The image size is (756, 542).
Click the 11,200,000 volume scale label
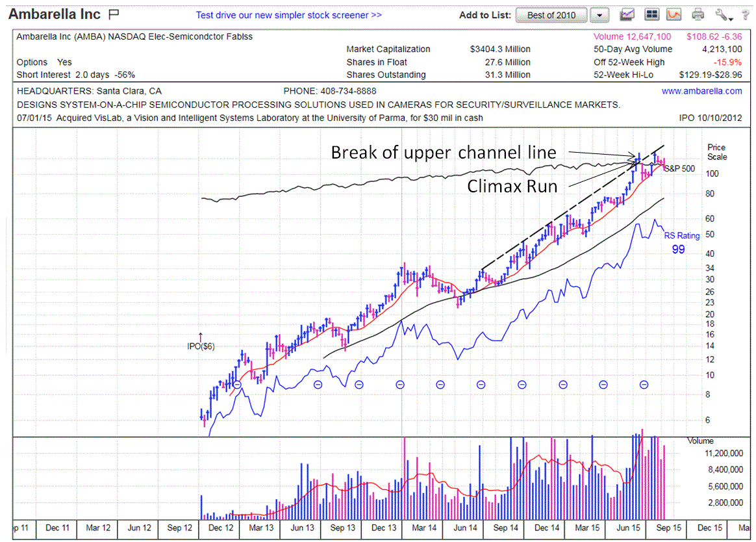[x=724, y=453]
